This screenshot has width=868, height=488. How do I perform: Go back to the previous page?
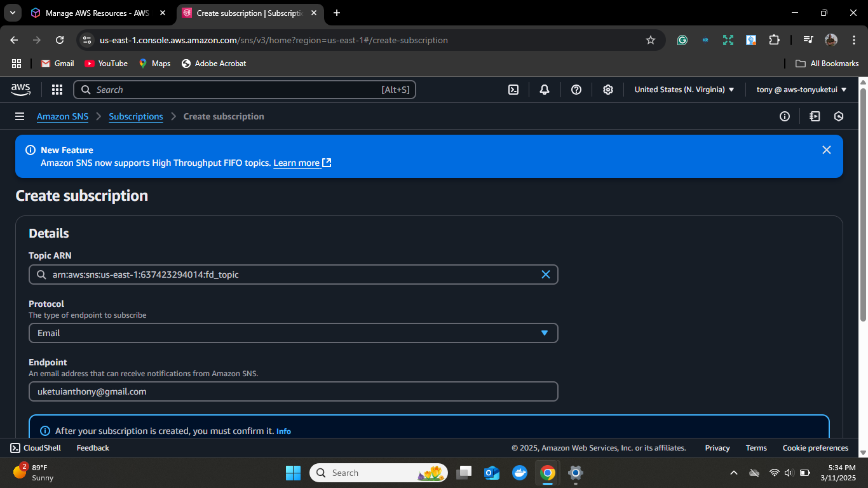tap(14, 40)
